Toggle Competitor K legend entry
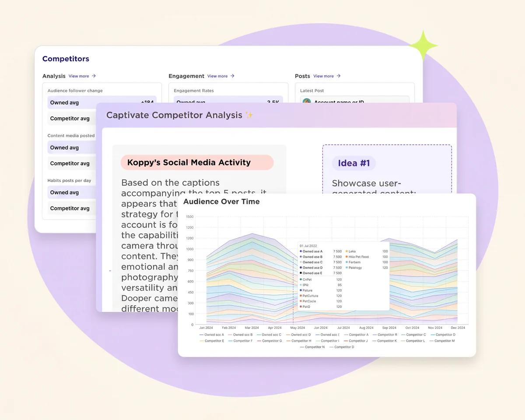This screenshot has width=525, height=420. point(384,341)
